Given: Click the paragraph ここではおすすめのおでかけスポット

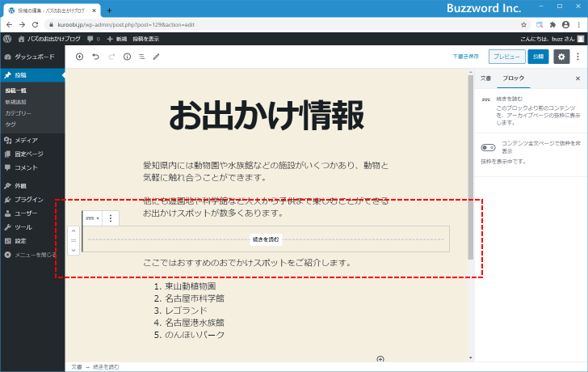Looking at the screenshot, I should (x=247, y=263).
